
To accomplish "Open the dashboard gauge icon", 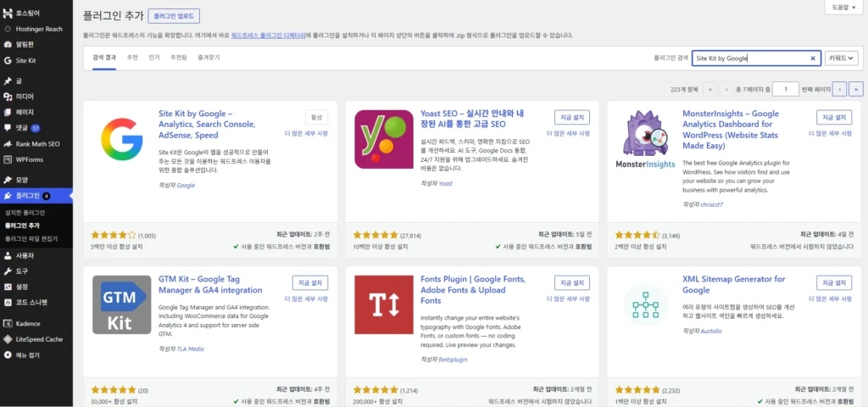I will [x=7, y=44].
